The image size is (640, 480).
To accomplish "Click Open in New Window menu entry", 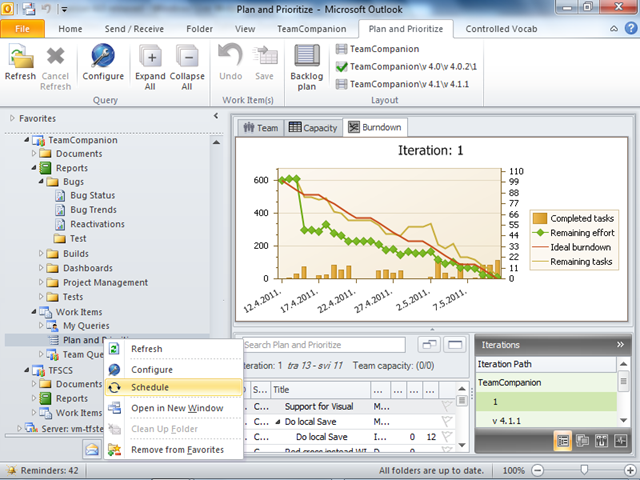I will click(176, 408).
